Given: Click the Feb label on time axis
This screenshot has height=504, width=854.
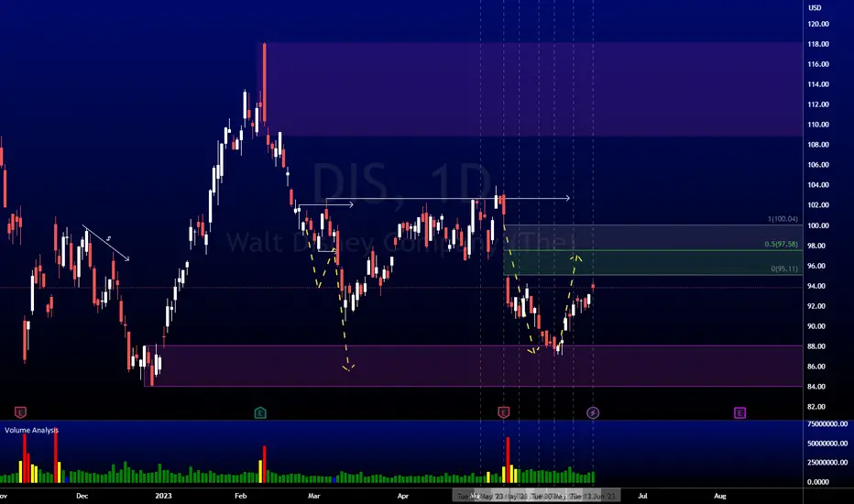Looking at the screenshot, I should point(241,496).
